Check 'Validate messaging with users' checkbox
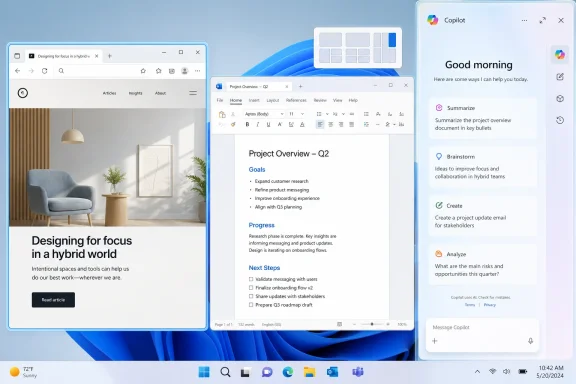The width and height of the screenshot is (576, 384). [x=251, y=279]
